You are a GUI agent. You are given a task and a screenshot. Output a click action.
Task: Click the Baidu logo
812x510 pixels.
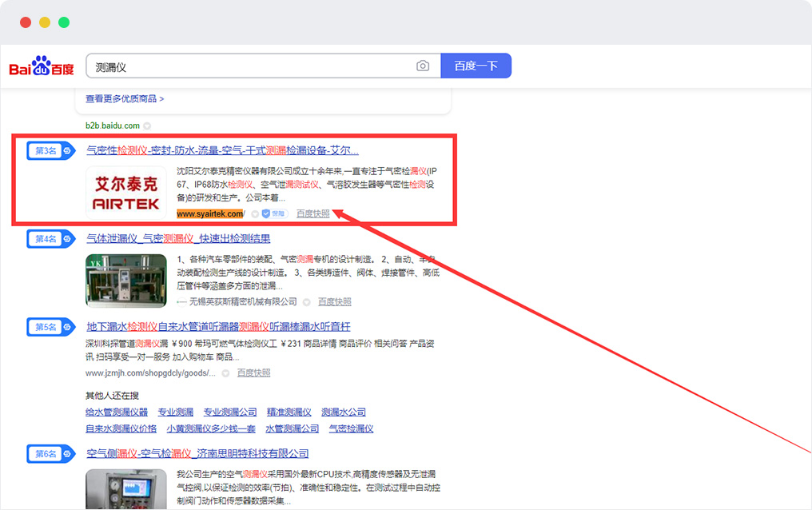pyautogui.click(x=42, y=66)
